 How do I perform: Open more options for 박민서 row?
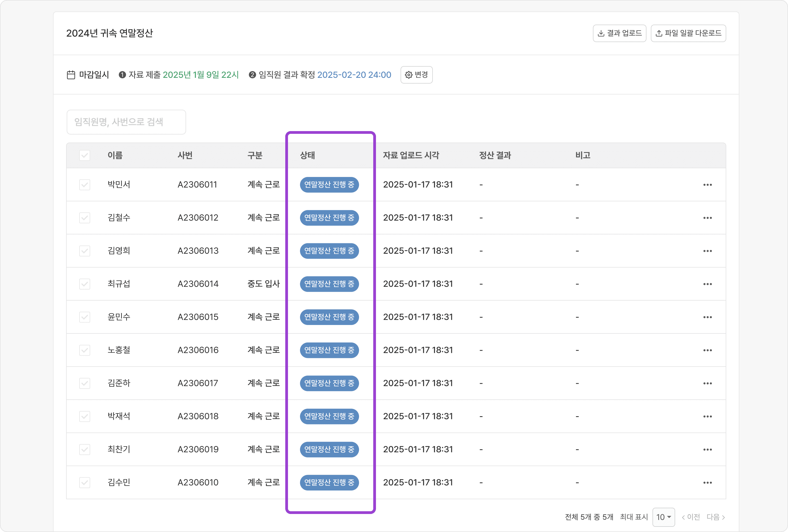[x=707, y=185]
